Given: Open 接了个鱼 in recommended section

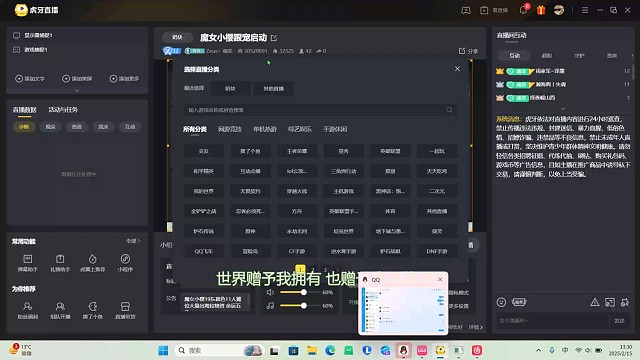Looking at the screenshot, I should (x=93, y=310).
